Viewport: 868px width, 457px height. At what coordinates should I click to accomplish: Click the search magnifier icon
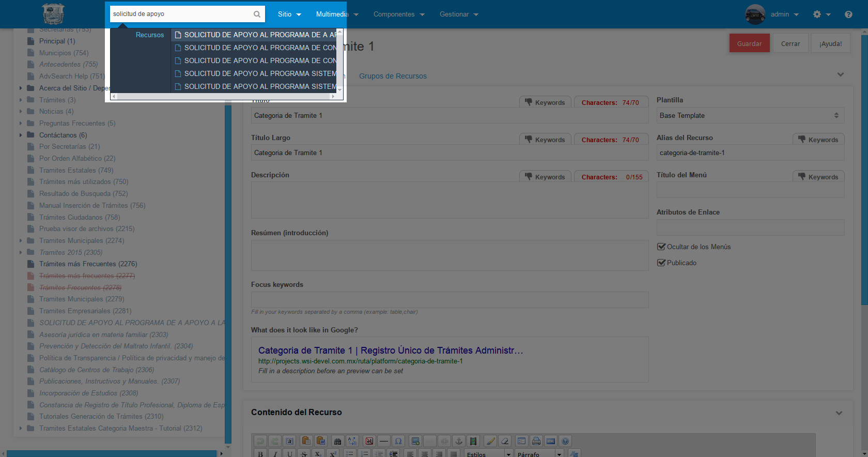point(257,14)
